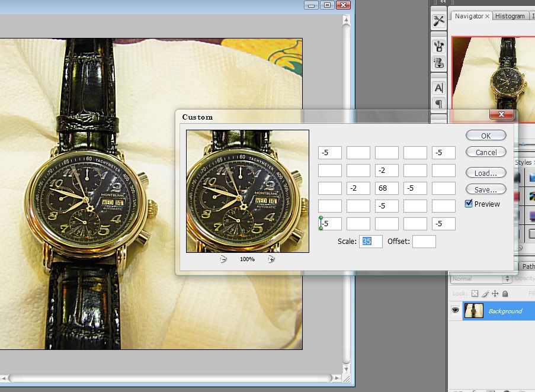Click the Scale input field
This screenshot has height=392, width=535.
tap(370, 242)
